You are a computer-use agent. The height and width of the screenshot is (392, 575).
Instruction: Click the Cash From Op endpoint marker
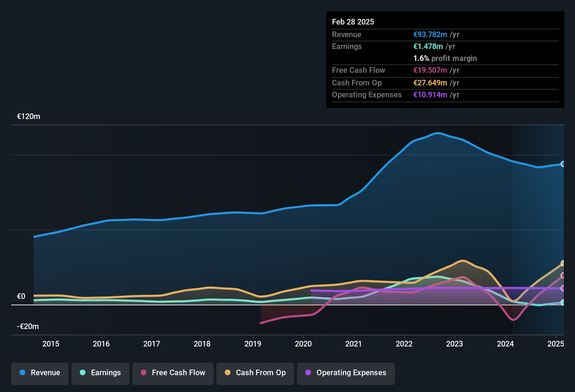tap(563, 263)
